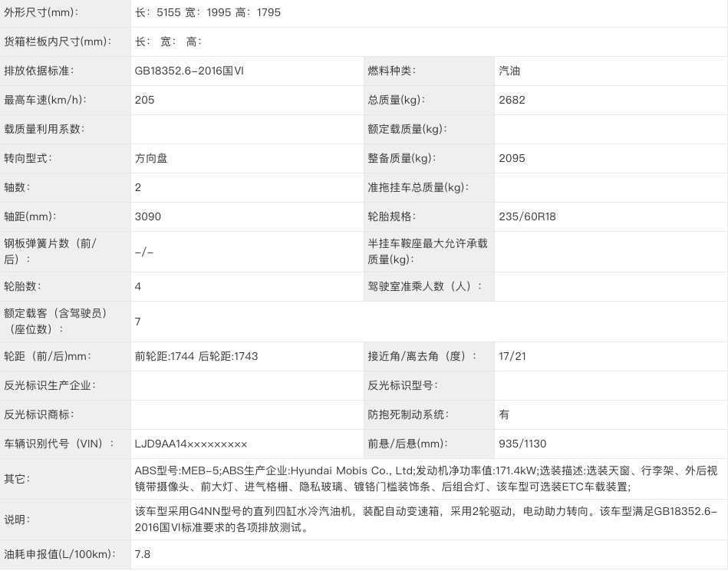Select the curb weight value 2095

[x=512, y=159]
